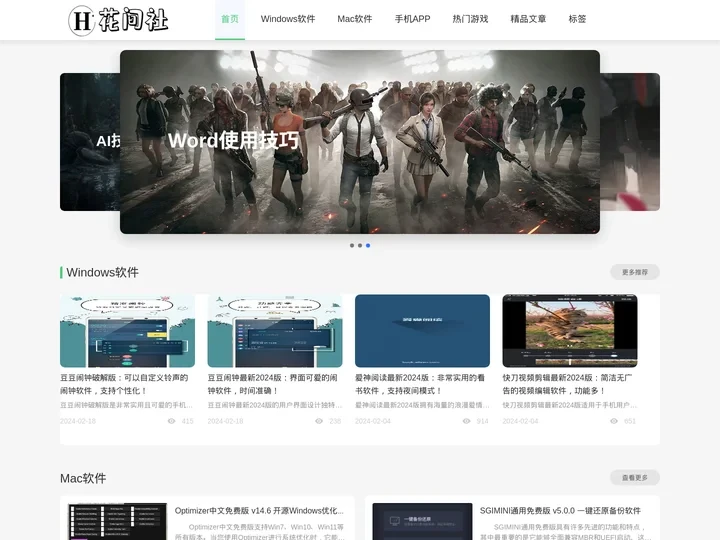Click 豆豆闹钟破解版 description excerpt text

click(127, 405)
